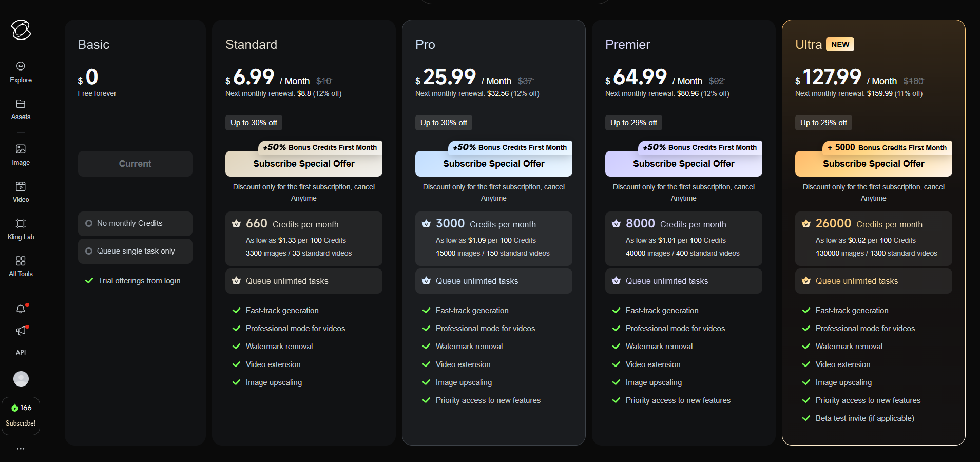Viewport: 980px width, 462px height.
Task: Click the user avatar
Action: click(x=21, y=379)
